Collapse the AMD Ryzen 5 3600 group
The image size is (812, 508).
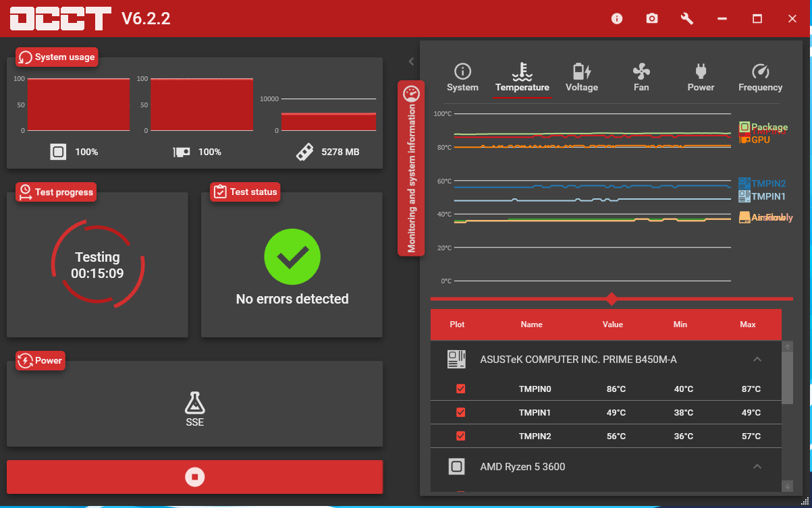tap(757, 466)
